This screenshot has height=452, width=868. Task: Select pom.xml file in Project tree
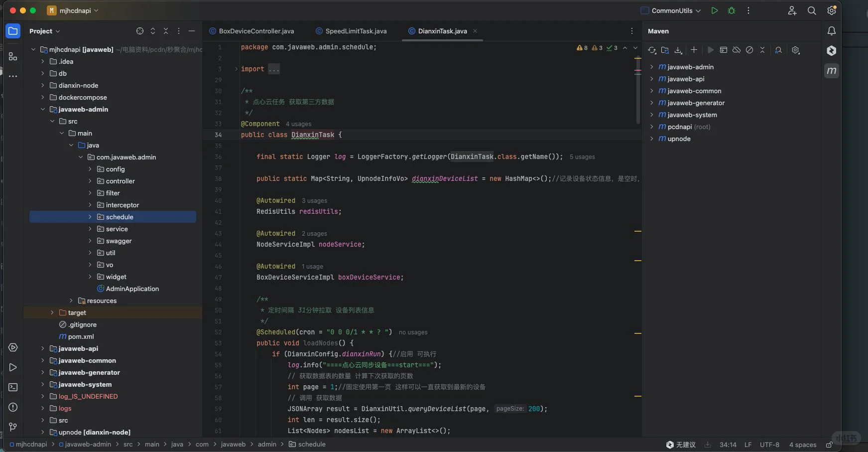[76, 336]
